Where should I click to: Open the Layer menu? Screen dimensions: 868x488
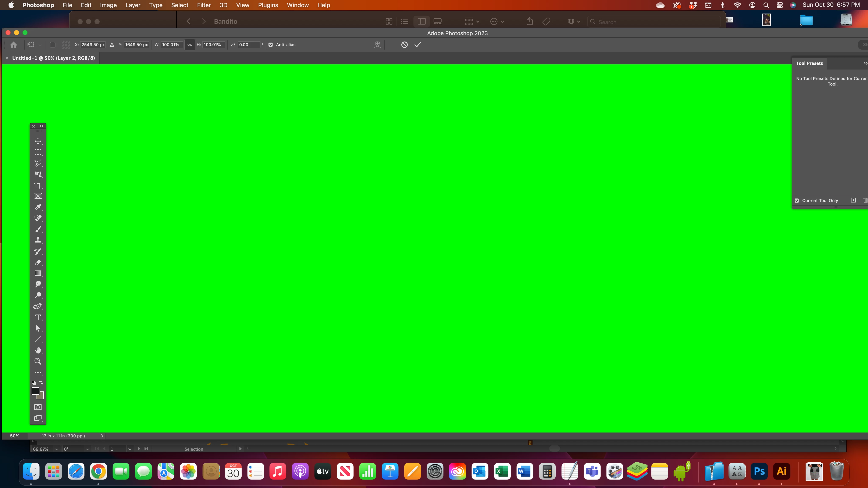point(132,5)
